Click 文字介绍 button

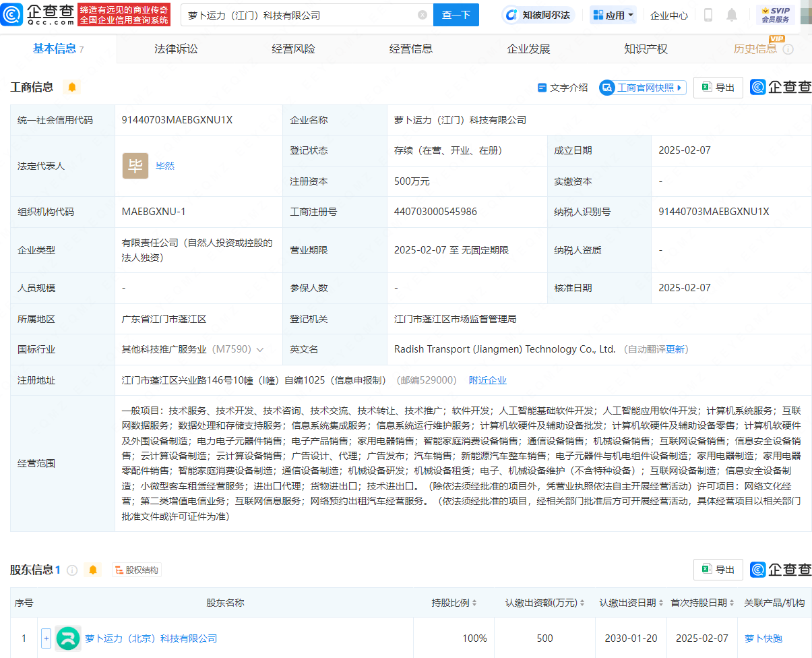coord(563,88)
